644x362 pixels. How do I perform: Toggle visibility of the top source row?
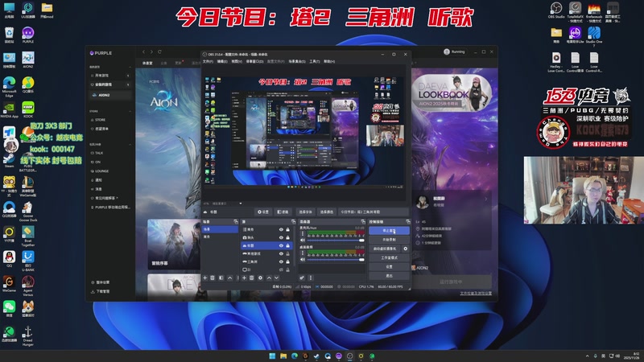click(281, 229)
